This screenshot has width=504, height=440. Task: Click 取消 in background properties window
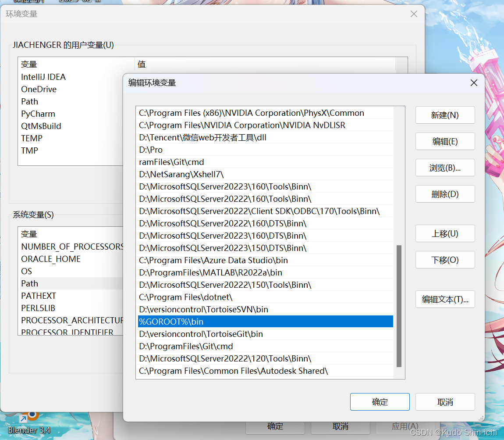[x=341, y=426]
